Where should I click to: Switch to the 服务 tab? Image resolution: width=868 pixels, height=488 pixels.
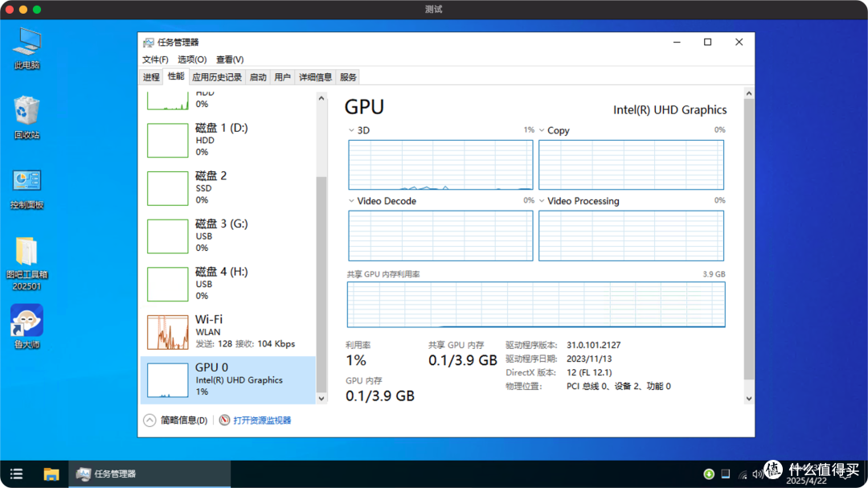[348, 77]
